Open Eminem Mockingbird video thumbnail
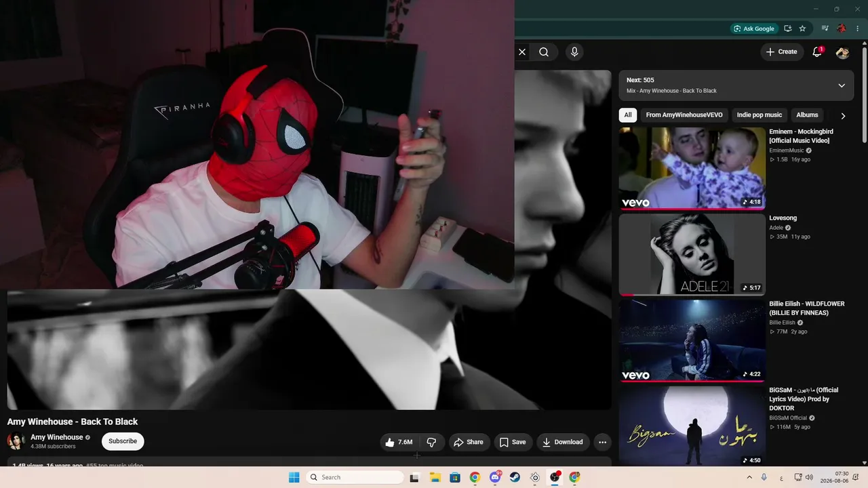The image size is (868, 488). click(x=692, y=168)
